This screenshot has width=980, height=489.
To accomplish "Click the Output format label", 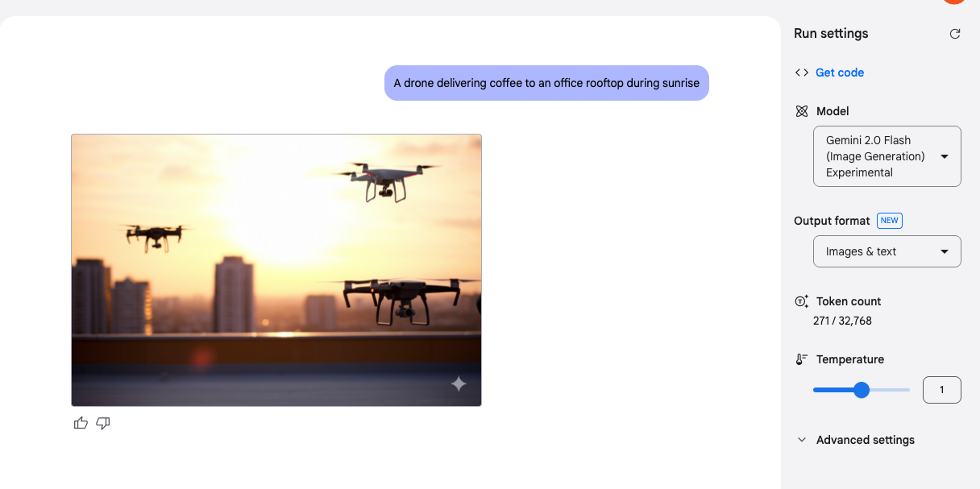I will click(832, 221).
